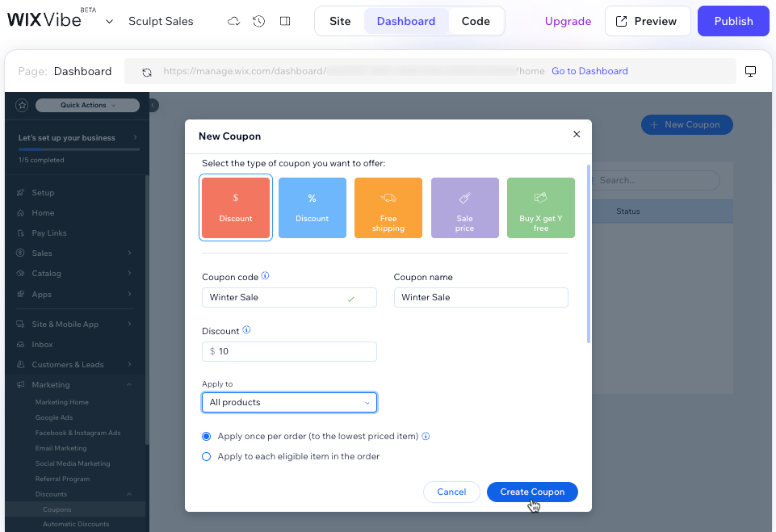Select the $ Discount coupon type

click(235, 207)
